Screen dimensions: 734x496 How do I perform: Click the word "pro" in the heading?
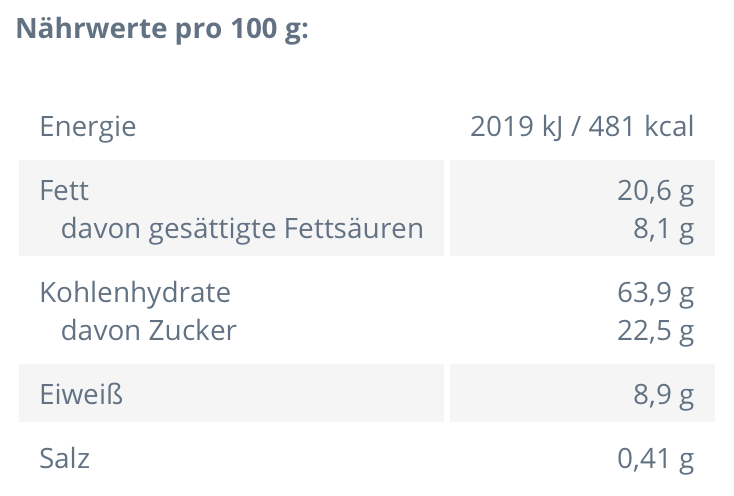195,27
